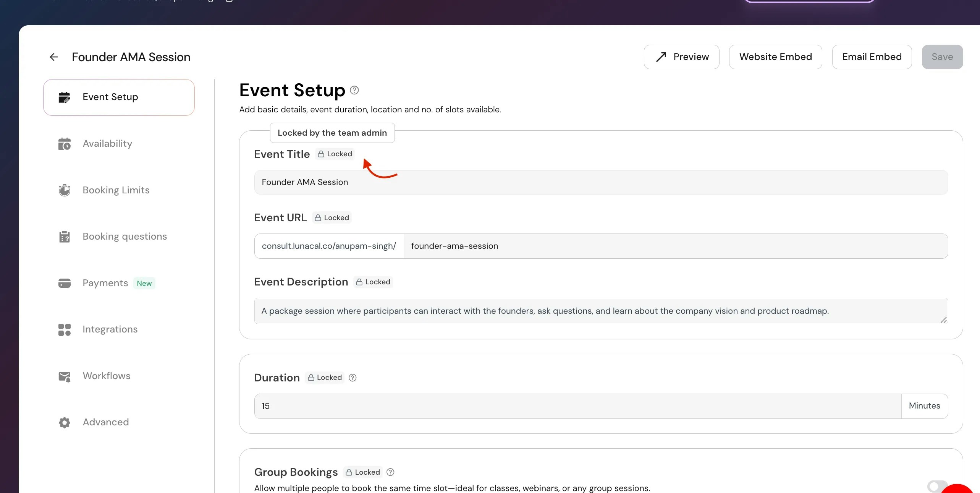This screenshot has width=980, height=493.
Task: Open the Minutes duration unit selector
Action: click(x=924, y=406)
